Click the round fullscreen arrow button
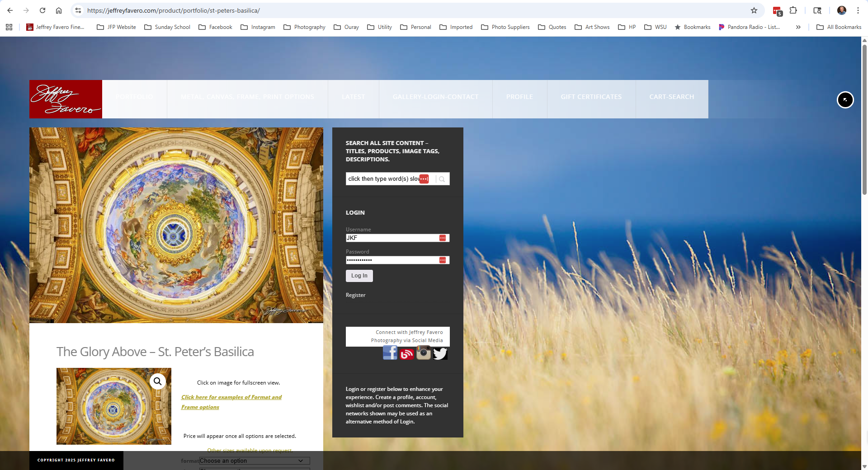 pos(845,100)
